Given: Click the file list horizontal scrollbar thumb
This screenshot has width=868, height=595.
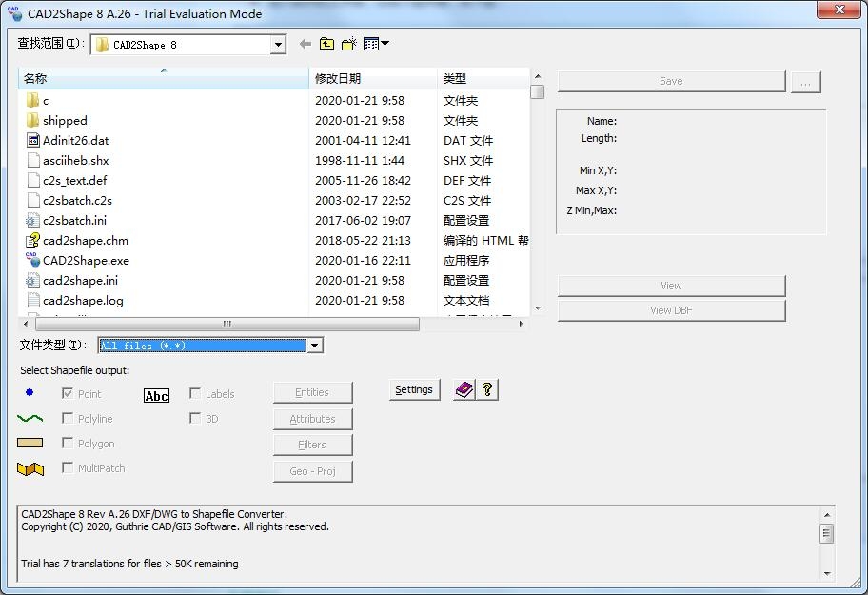Looking at the screenshot, I should coord(227,324).
